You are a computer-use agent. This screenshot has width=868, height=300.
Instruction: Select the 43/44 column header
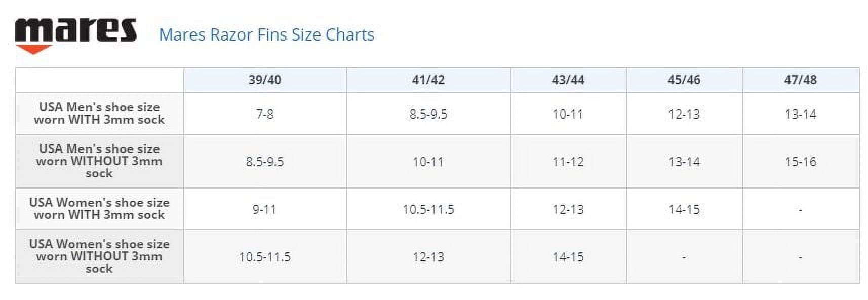click(568, 80)
